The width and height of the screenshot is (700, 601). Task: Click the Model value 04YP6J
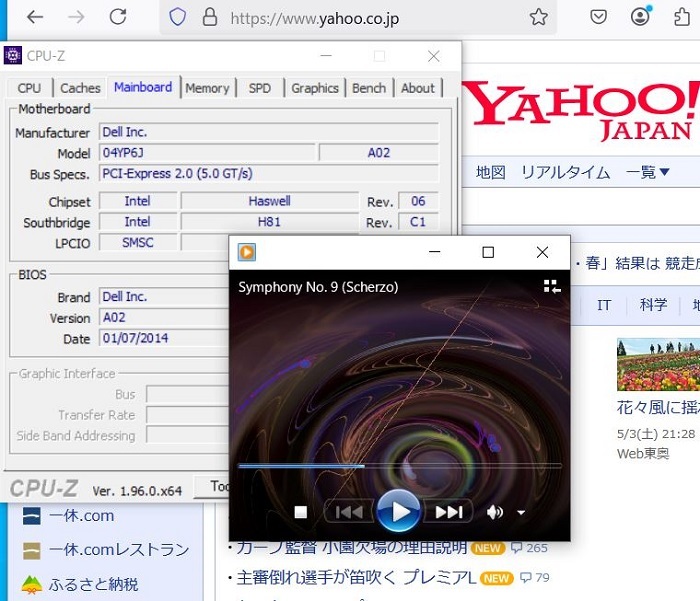(207, 153)
